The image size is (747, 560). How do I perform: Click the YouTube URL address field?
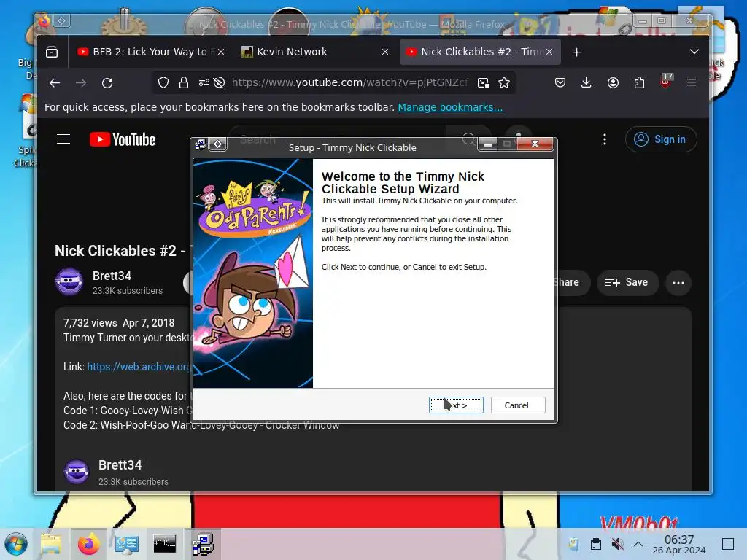[x=349, y=83]
